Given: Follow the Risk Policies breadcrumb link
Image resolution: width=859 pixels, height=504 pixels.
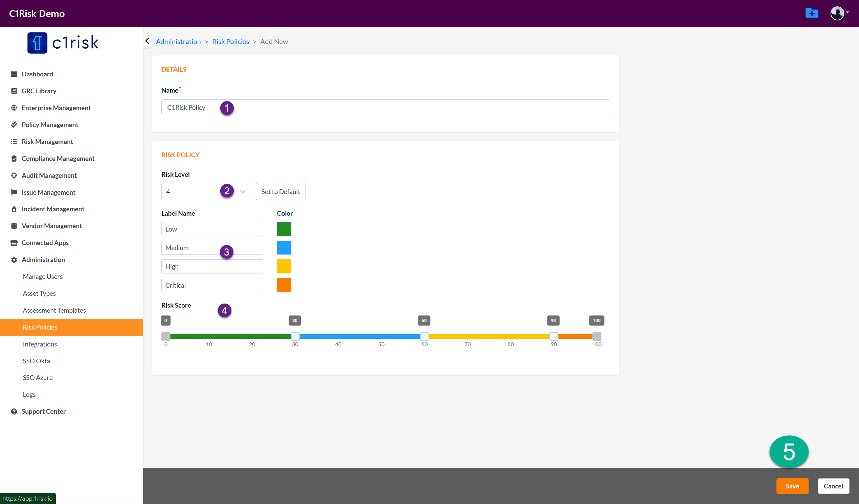Looking at the screenshot, I should click(x=230, y=42).
